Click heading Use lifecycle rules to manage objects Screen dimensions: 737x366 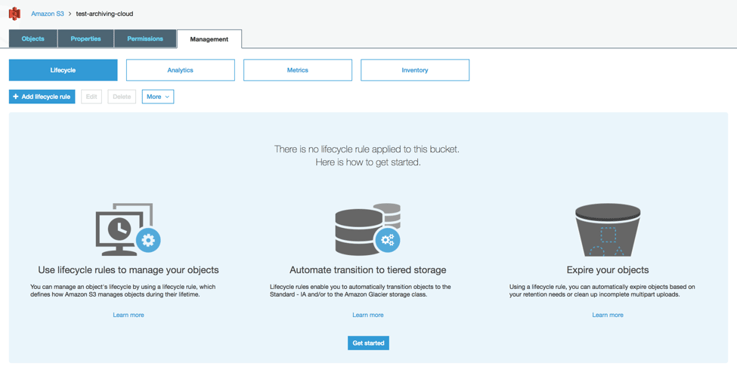click(128, 270)
